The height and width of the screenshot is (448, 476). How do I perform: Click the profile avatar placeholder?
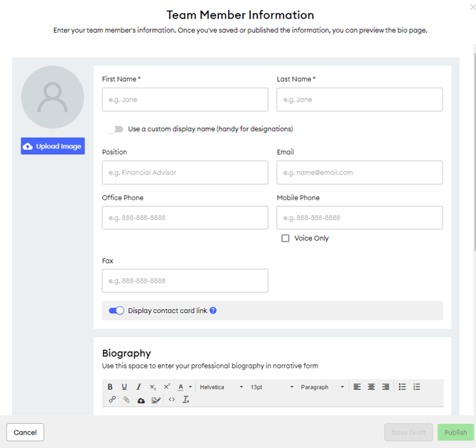(x=53, y=97)
